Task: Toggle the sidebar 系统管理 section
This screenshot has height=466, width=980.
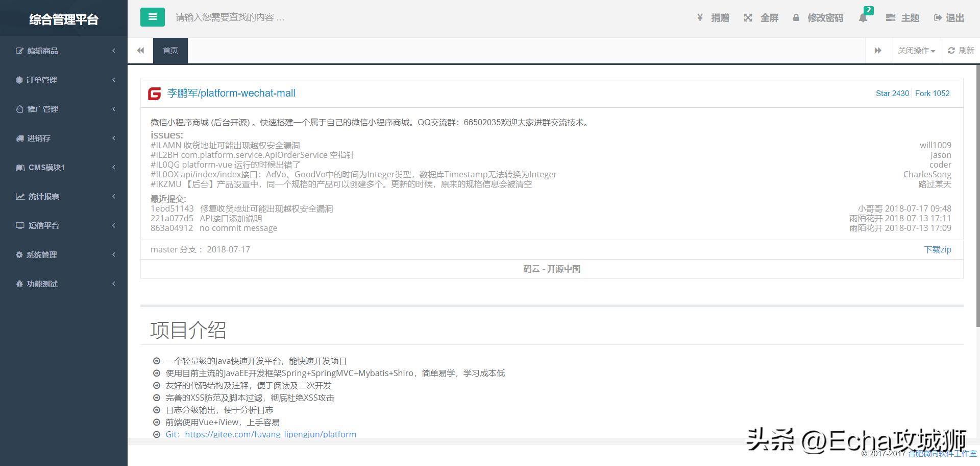Action: click(x=64, y=254)
